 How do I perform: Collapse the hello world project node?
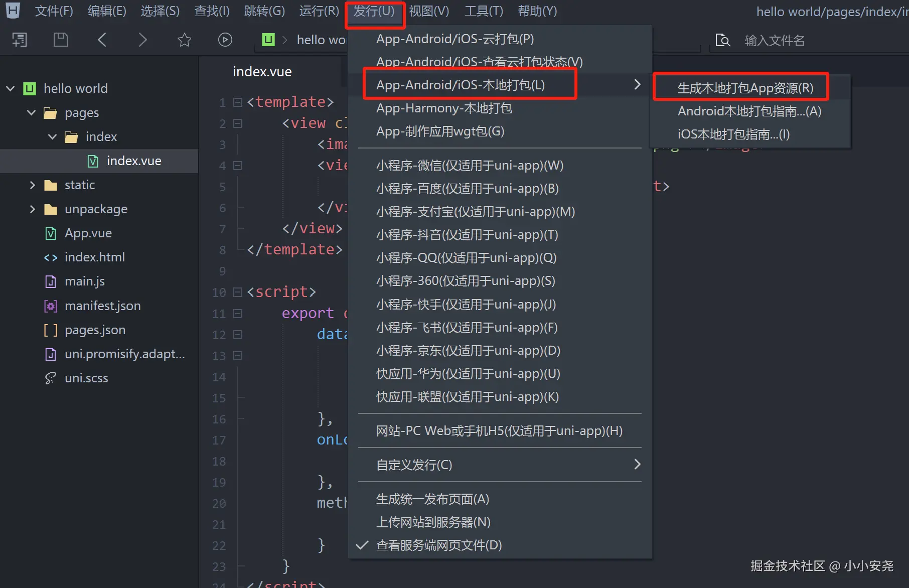(10, 89)
